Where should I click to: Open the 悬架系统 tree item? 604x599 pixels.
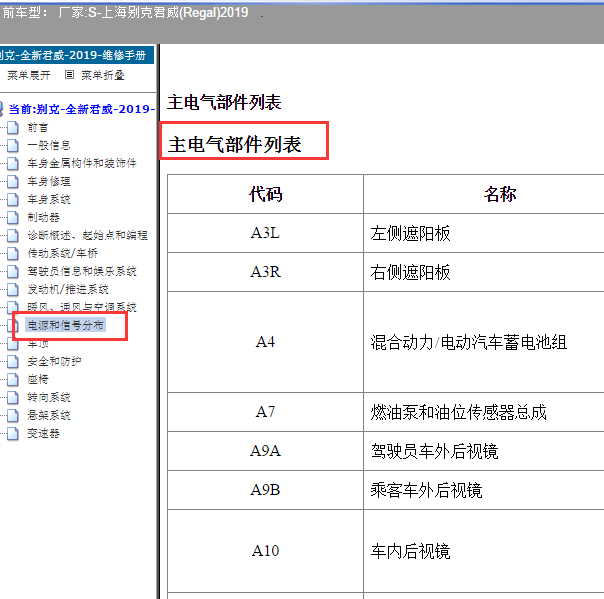pos(49,415)
